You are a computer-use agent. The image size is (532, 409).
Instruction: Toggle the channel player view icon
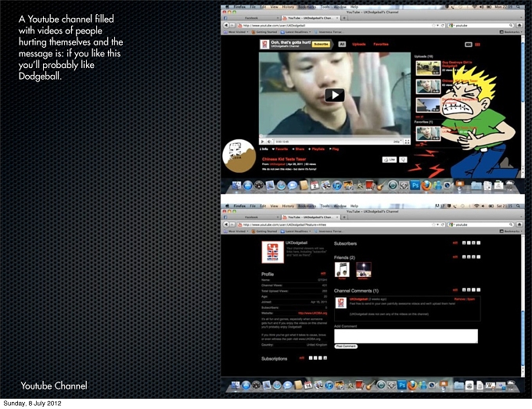[468, 45]
